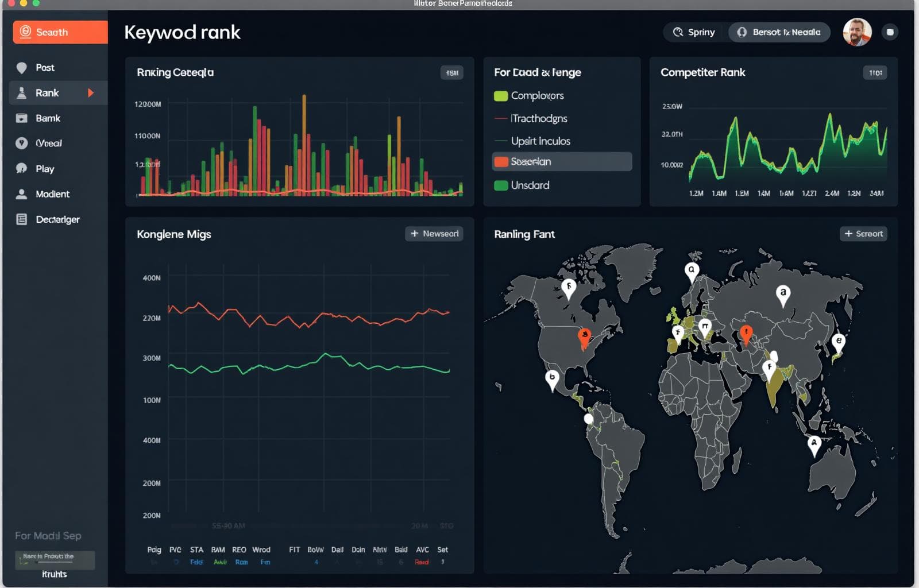Open the profile avatar in the top bar
The width and height of the screenshot is (919, 588).
coord(856,32)
